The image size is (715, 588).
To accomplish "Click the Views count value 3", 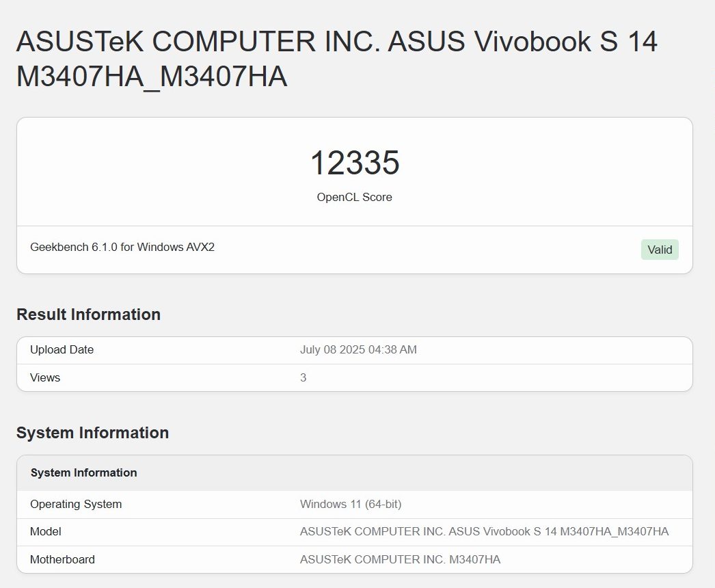I will (303, 377).
